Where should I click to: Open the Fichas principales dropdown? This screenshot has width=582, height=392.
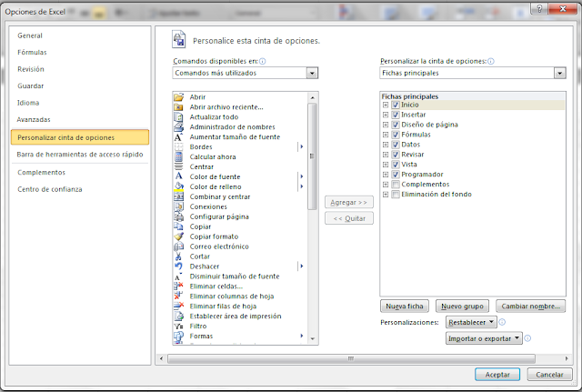[x=560, y=73]
